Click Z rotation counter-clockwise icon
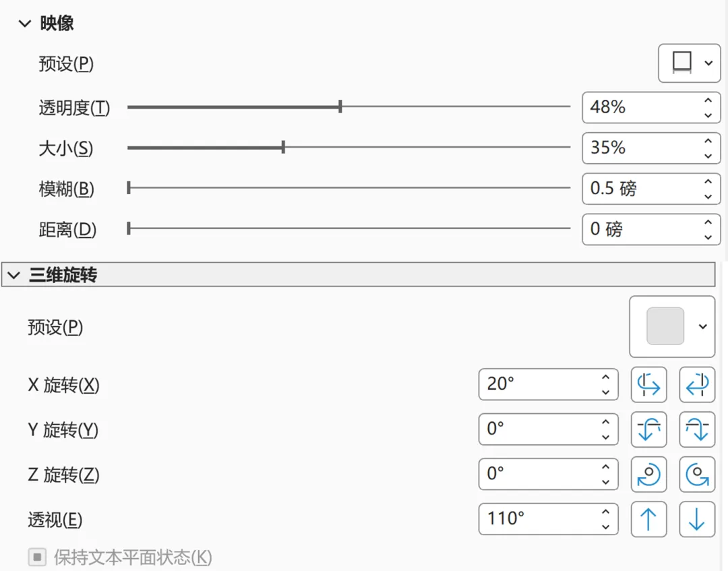Screen dimensions: 728x571 pos(696,475)
